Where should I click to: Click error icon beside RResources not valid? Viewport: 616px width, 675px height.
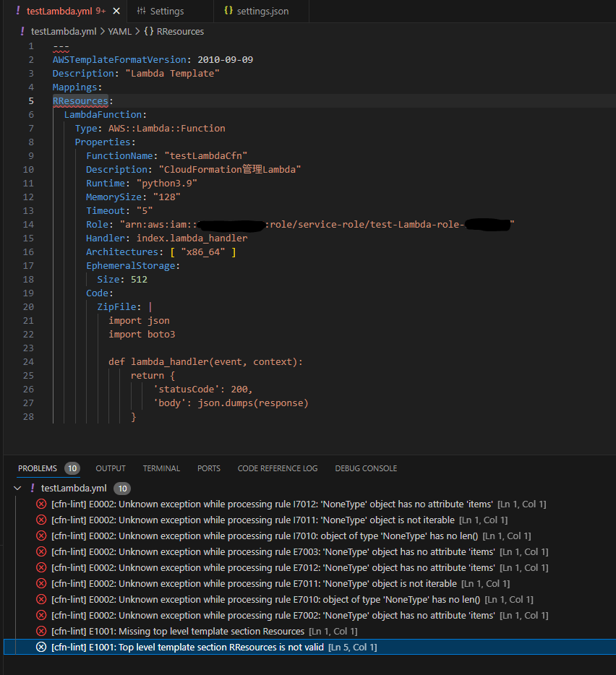(41, 647)
